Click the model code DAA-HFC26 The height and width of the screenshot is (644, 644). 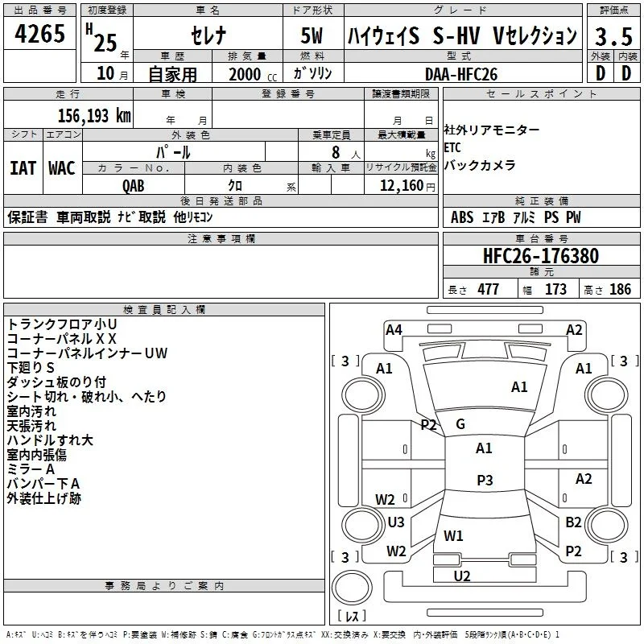click(x=461, y=74)
